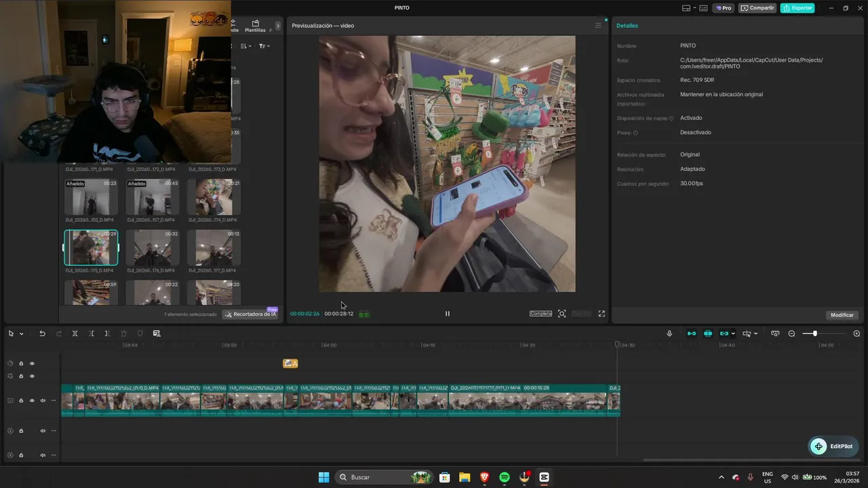Click the yellow sticker clip on the timeline

[290, 363]
